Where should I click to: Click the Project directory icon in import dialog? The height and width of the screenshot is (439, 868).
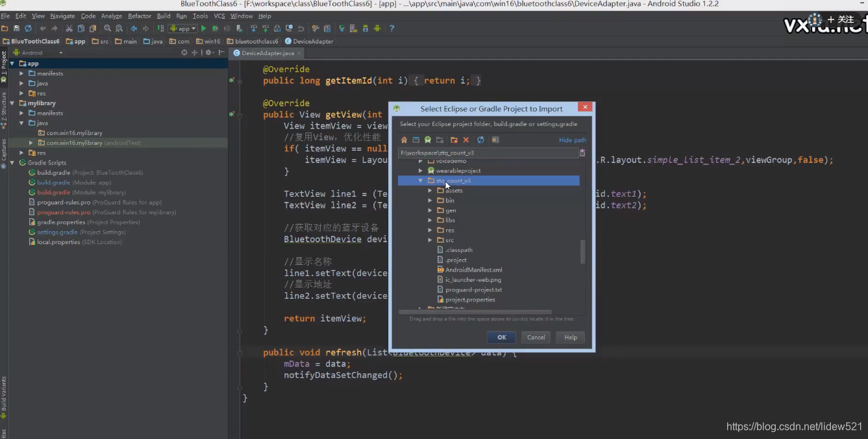(x=428, y=140)
